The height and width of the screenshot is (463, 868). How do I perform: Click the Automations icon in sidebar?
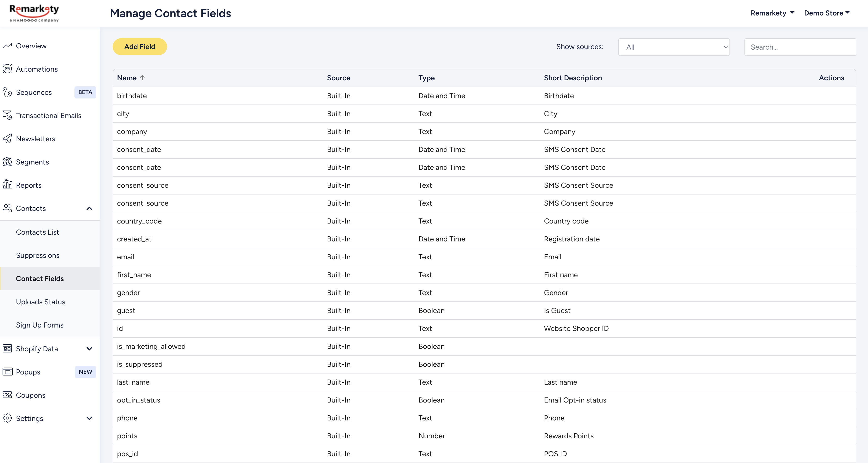(7, 69)
